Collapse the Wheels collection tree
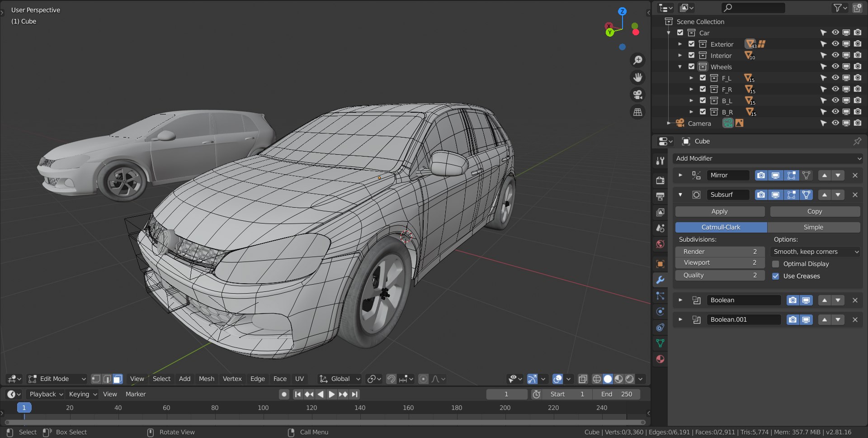Screen dimensions: 868x438 pos(680,67)
